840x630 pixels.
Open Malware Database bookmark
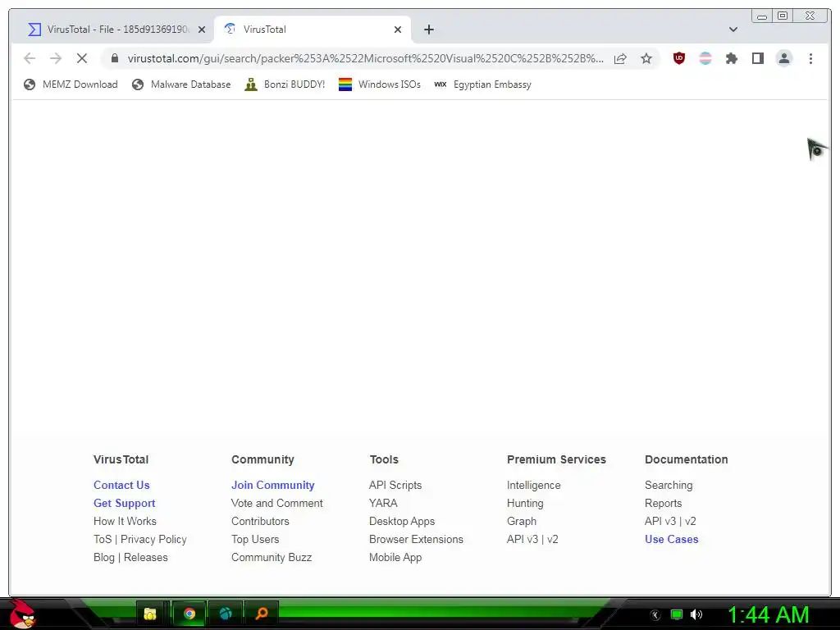point(181,84)
